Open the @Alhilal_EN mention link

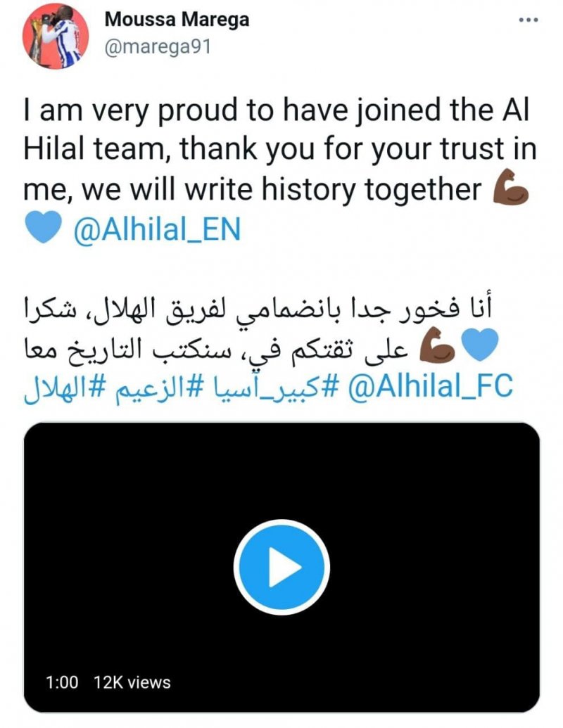click(157, 231)
